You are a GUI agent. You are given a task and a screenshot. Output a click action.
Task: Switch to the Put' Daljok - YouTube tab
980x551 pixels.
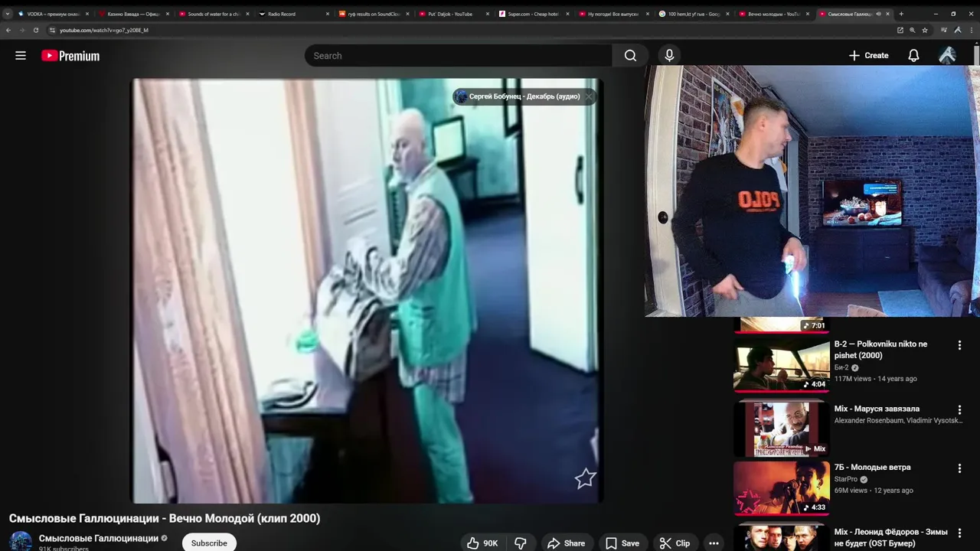pyautogui.click(x=455, y=14)
